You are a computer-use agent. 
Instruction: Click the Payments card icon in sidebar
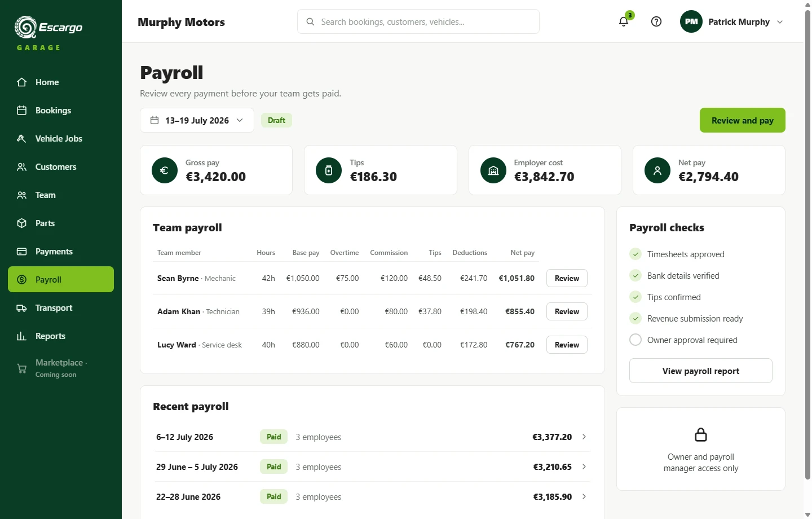coord(22,252)
